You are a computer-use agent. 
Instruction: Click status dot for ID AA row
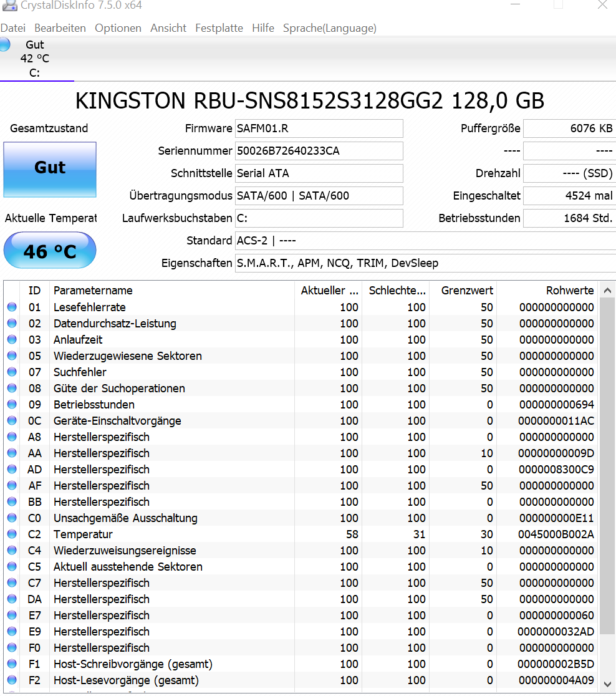(x=12, y=453)
